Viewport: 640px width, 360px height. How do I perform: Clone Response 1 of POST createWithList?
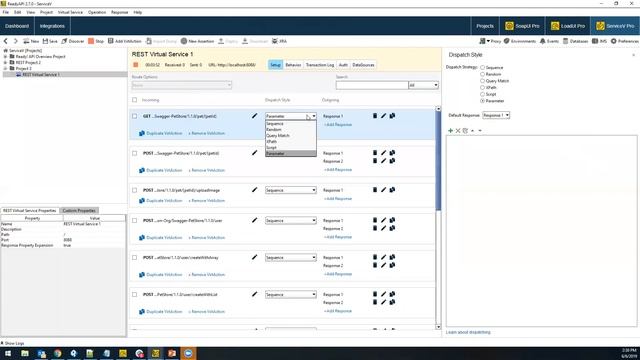pos(392,294)
